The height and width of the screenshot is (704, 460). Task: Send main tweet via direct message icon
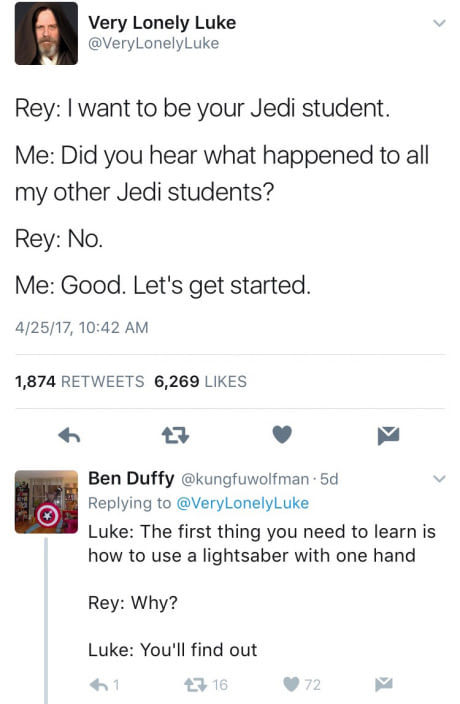[x=388, y=436]
